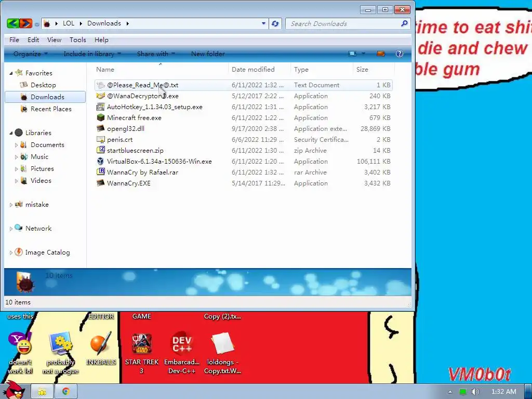
Task: Open address bar history dropdown arrow
Action: point(263,23)
